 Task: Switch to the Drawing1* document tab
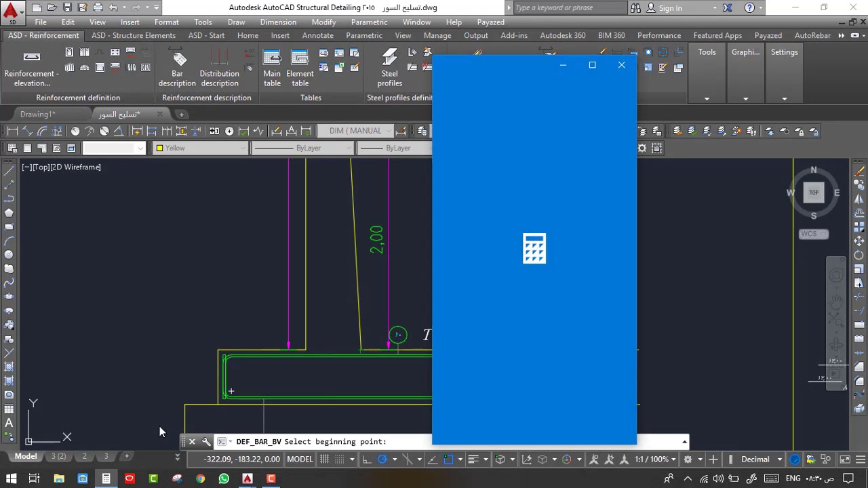click(38, 115)
